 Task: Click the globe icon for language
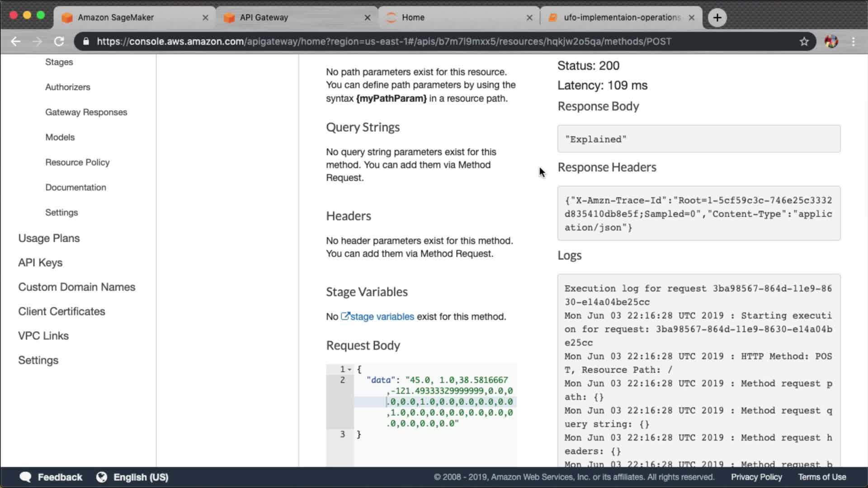(x=102, y=477)
